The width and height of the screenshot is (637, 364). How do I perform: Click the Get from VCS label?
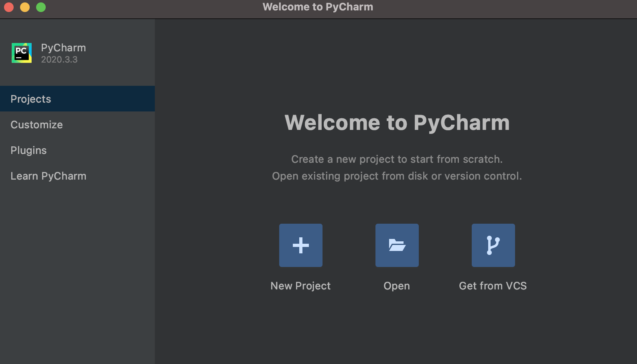tap(493, 286)
